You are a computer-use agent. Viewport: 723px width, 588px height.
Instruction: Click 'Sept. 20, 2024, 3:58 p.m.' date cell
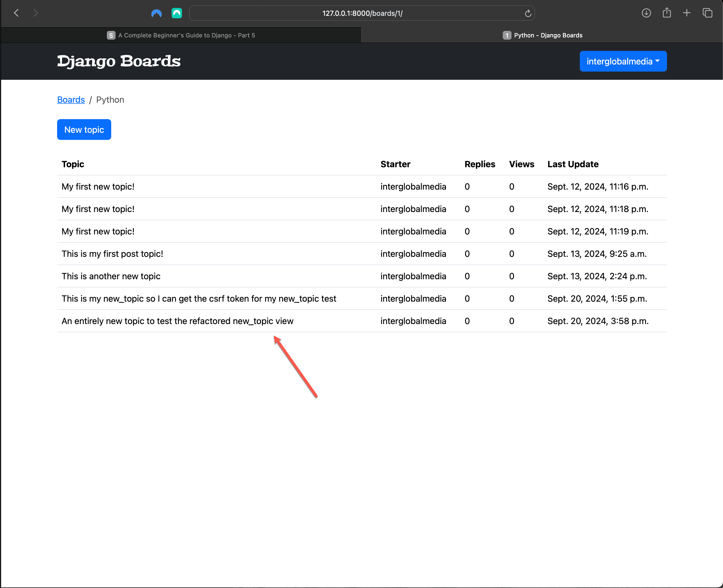click(598, 321)
